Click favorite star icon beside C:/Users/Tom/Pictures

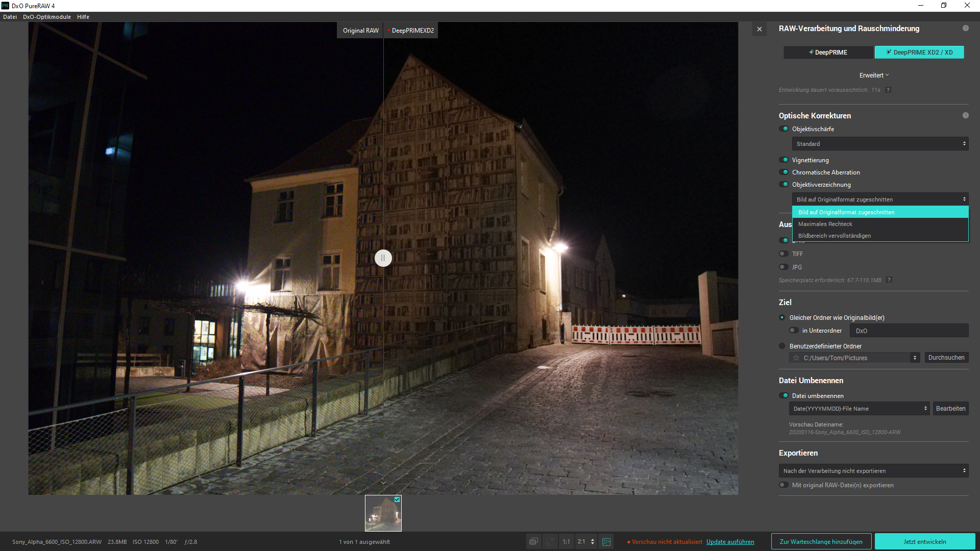tap(796, 358)
